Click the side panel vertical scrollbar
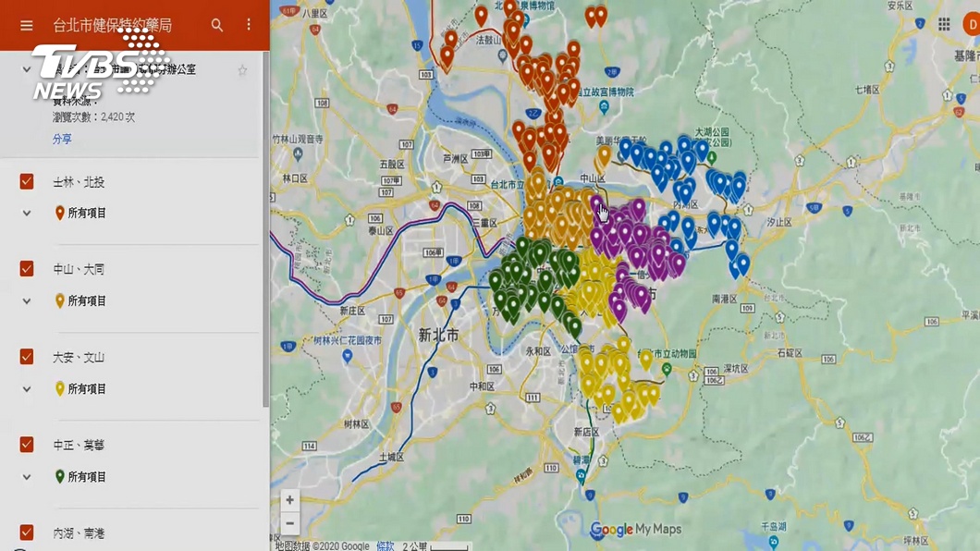Viewport: 980px width, 551px height. point(265,228)
